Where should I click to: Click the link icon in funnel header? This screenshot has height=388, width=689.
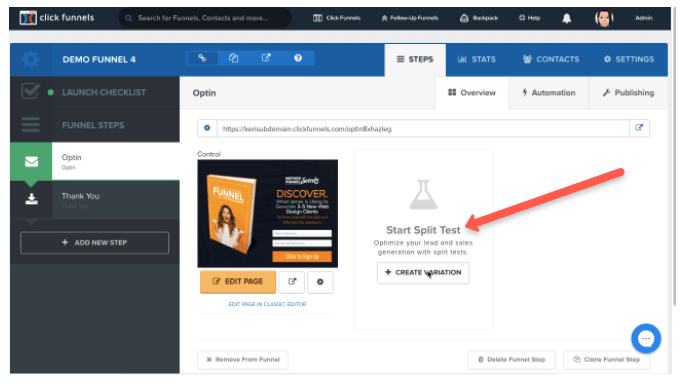pos(202,58)
